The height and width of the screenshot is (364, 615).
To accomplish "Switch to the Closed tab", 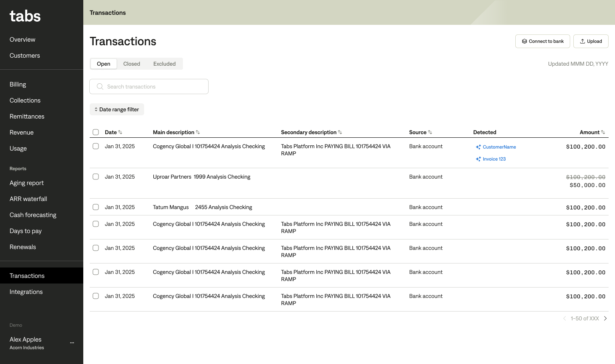I will [131, 64].
